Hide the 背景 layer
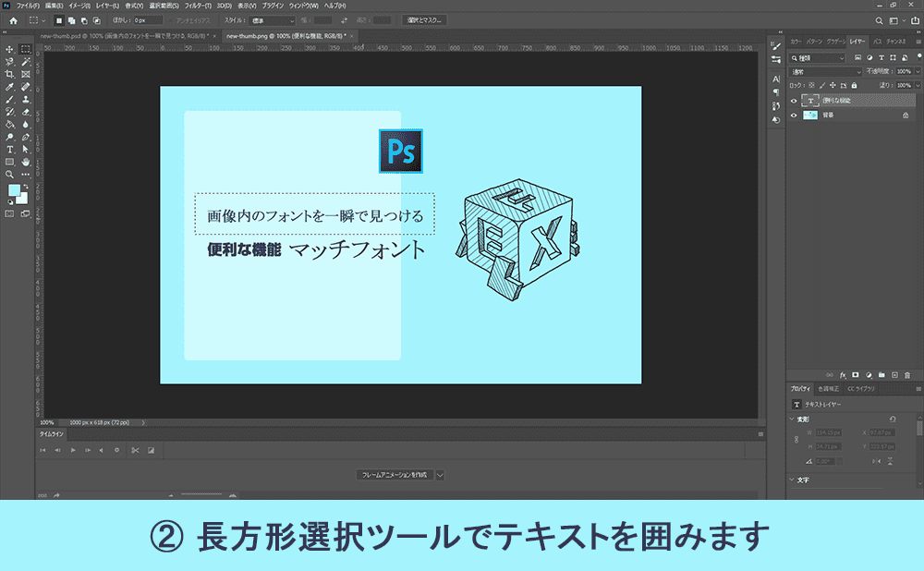 pos(794,115)
